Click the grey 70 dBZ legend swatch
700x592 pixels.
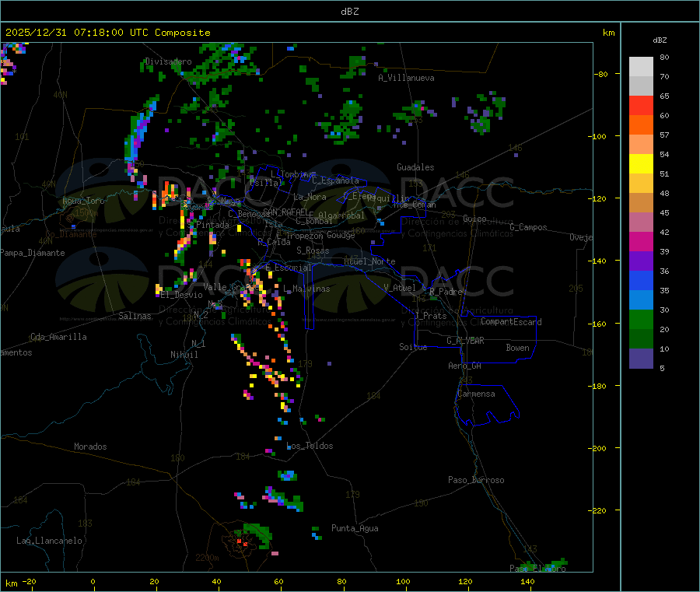point(641,86)
